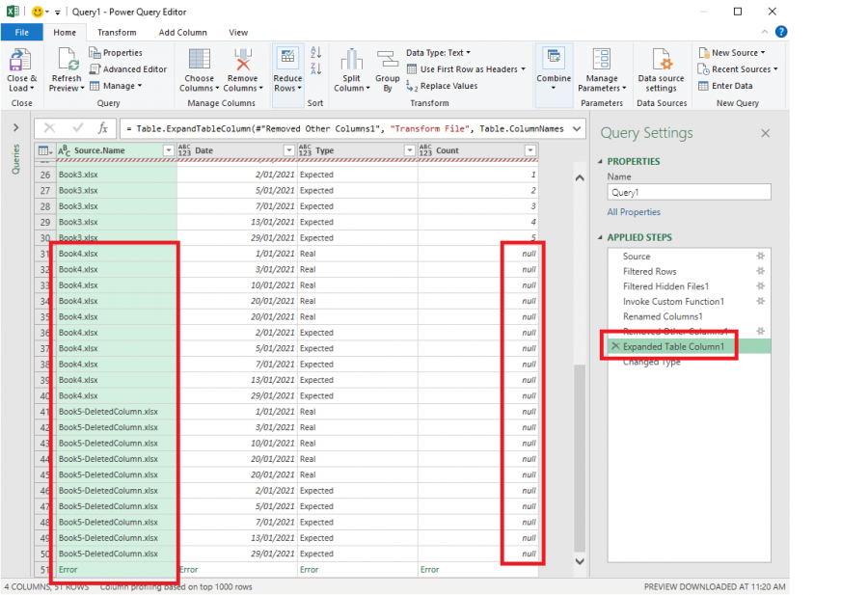Click the Query1 name input field
The width and height of the screenshot is (868, 595).
tap(689, 192)
